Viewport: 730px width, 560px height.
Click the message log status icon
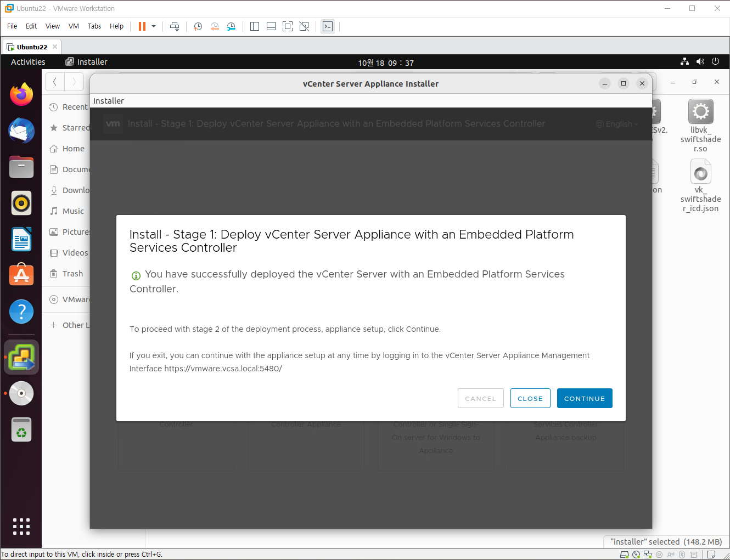(x=711, y=555)
